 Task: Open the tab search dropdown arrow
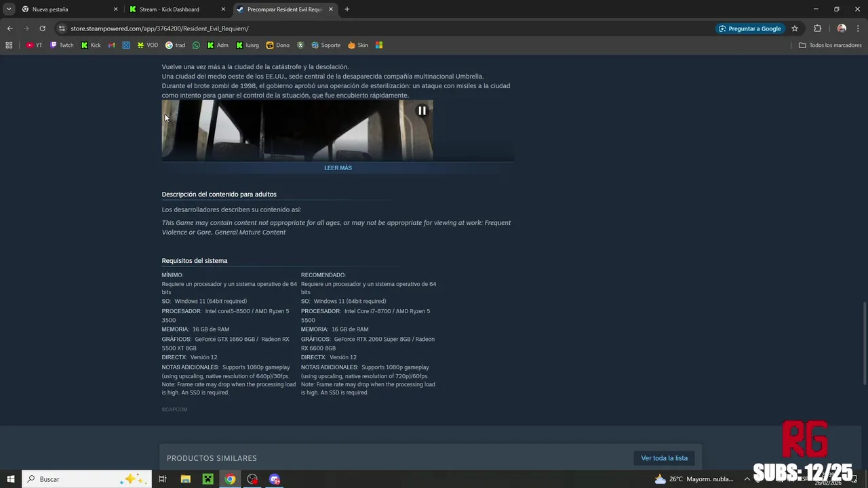(9, 9)
